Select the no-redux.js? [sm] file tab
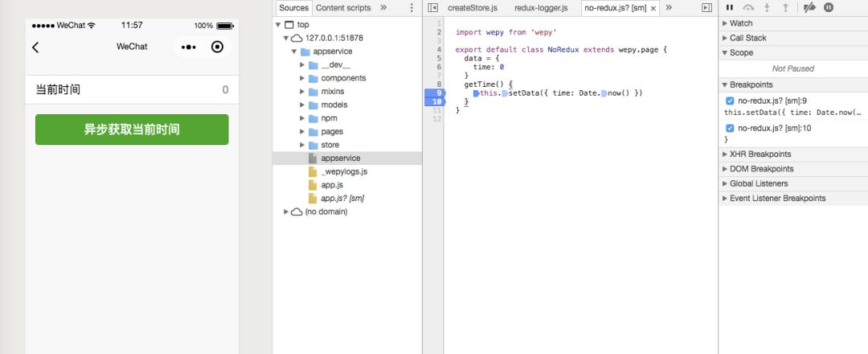Image resolution: width=868 pixels, height=354 pixels. pos(615,8)
